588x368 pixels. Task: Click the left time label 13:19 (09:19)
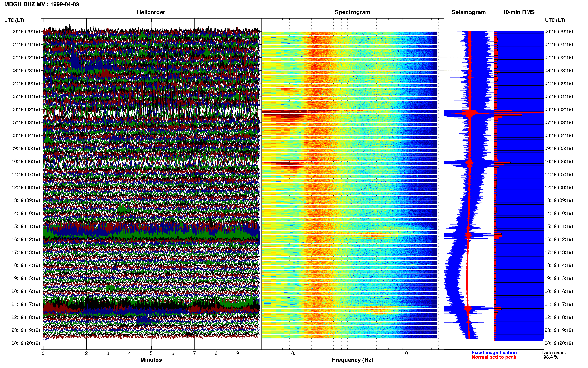pos(26,200)
